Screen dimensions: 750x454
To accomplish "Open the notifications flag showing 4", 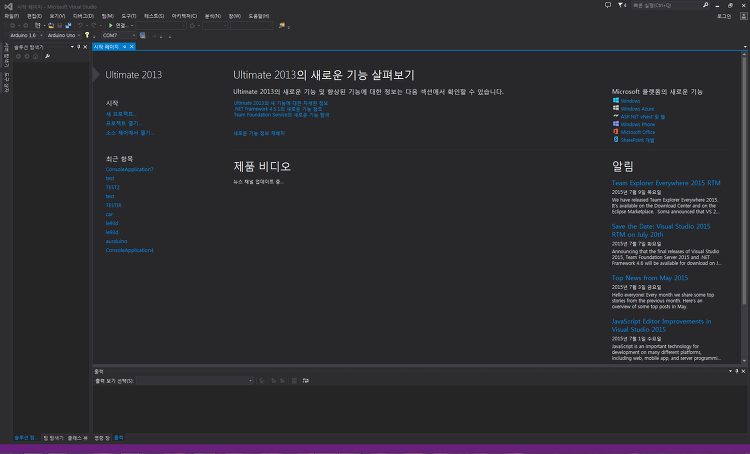I will pos(622,5).
